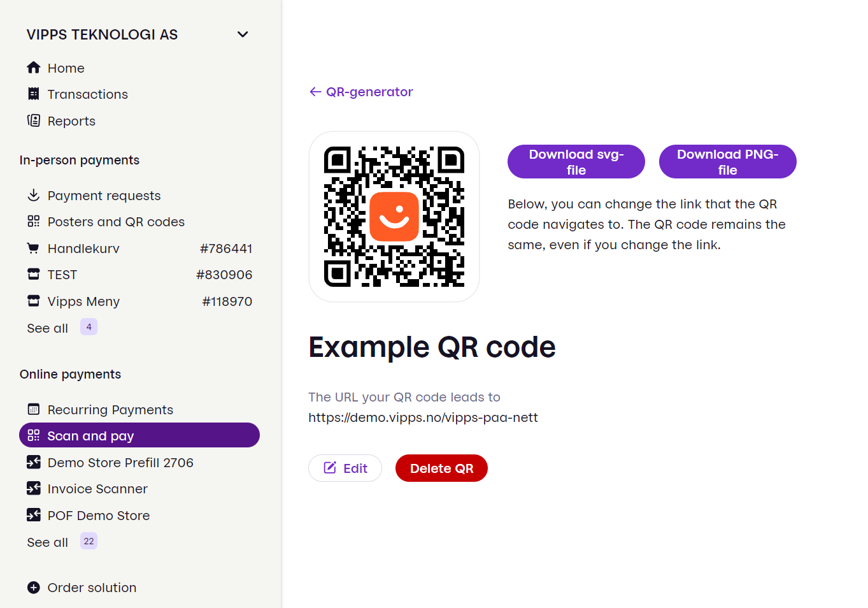Click the back arrow beside QR-generator

[315, 92]
